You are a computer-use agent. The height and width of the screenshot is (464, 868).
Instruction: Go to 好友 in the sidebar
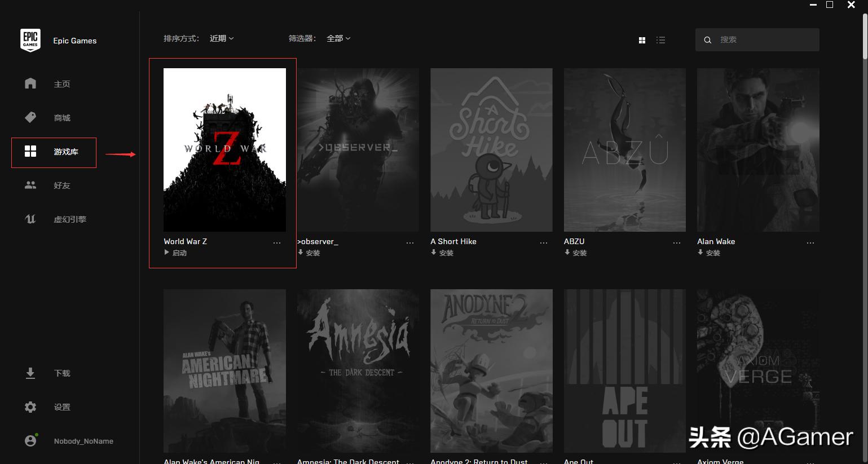point(62,185)
